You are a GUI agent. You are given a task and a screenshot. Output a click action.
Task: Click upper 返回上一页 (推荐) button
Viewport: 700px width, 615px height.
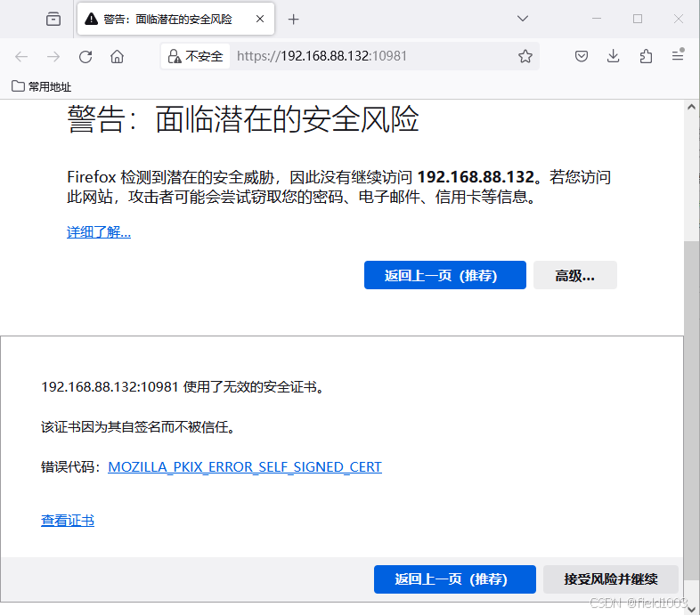[445, 275]
